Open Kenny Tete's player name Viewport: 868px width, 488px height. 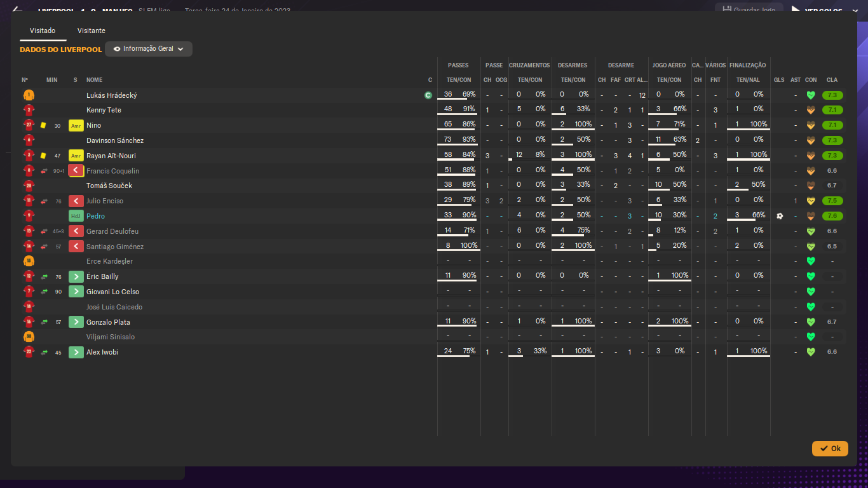pyautogui.click(x=104, y=111)
